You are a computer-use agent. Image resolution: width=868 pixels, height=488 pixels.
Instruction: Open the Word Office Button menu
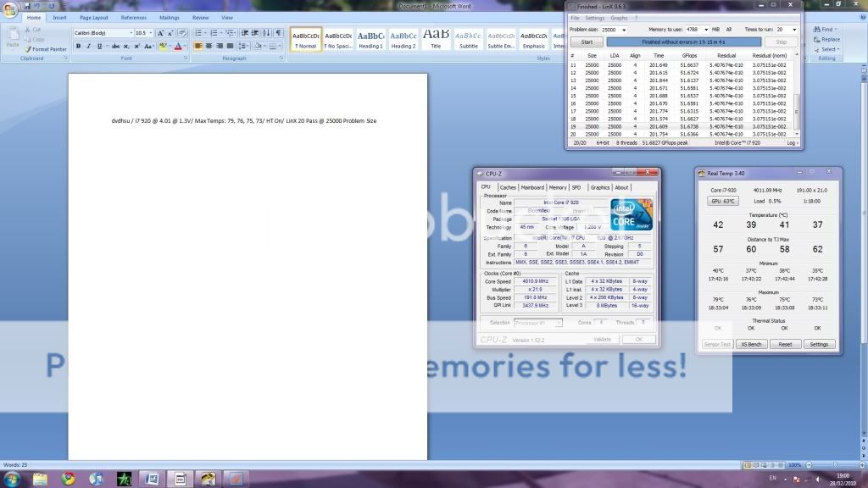(x=9, y=10)
